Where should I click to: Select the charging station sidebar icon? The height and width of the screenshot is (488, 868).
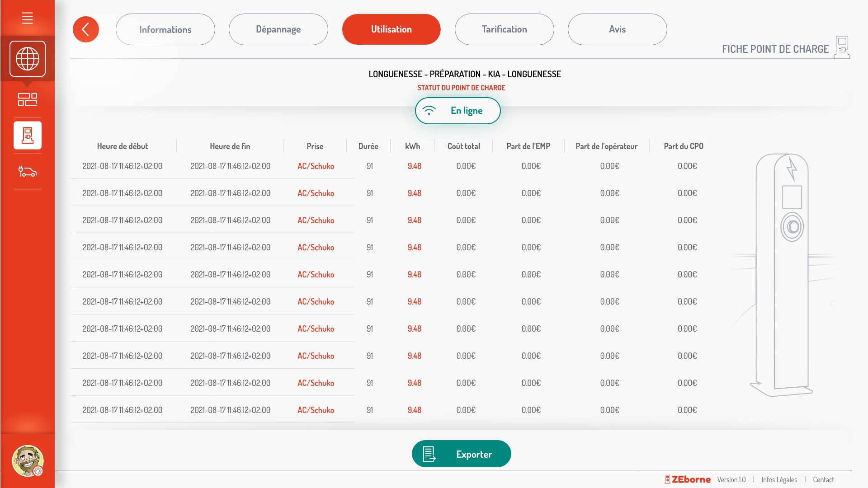click(x=27, y=135)
